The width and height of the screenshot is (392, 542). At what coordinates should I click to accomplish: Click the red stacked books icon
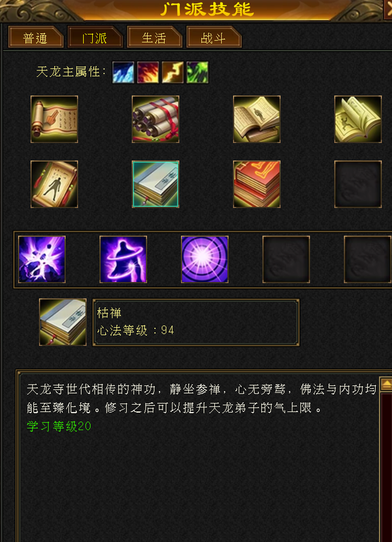[x=257, y=184]
